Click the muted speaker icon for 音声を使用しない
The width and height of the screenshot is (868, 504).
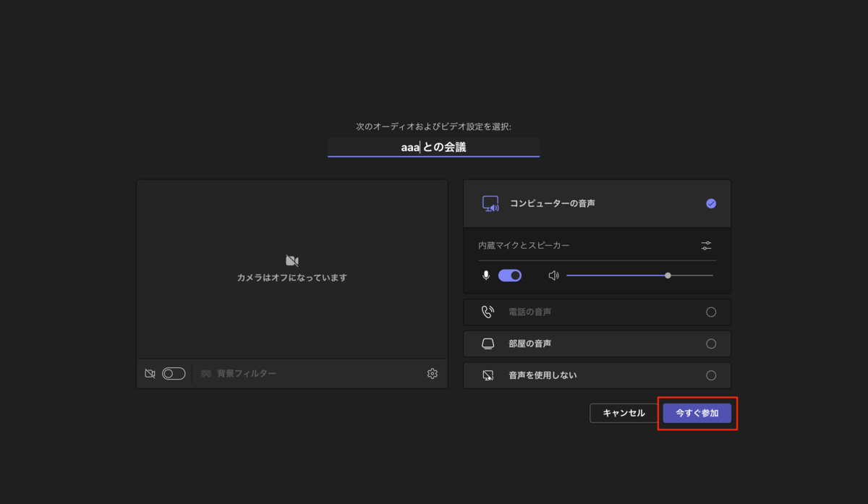coord(488,375)
